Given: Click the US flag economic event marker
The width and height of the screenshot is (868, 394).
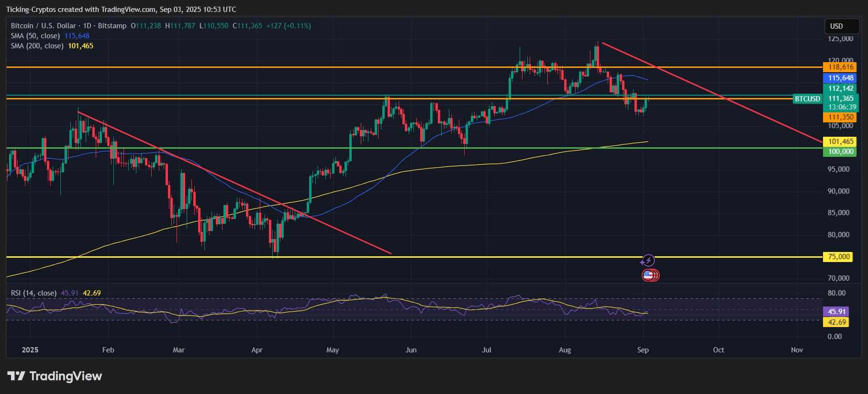Looking at the screenshot, I should tap(649, 275).
